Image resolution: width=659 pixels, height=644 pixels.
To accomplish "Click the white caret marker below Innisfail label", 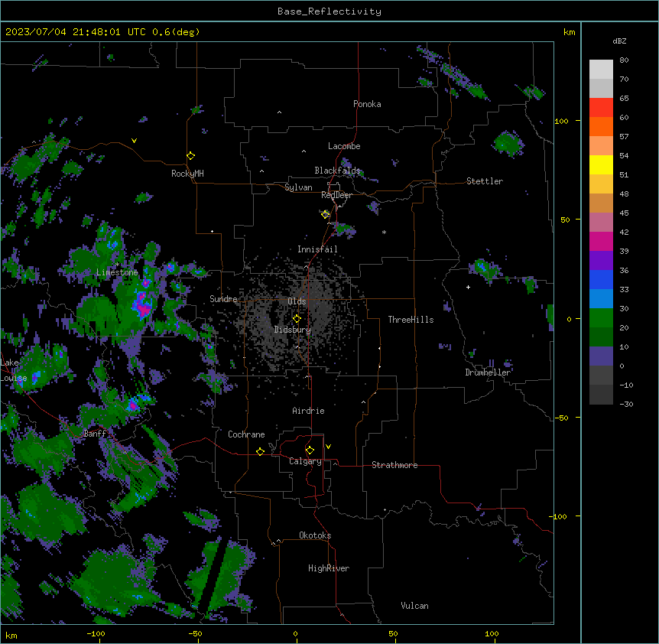I will click(306, 267).
